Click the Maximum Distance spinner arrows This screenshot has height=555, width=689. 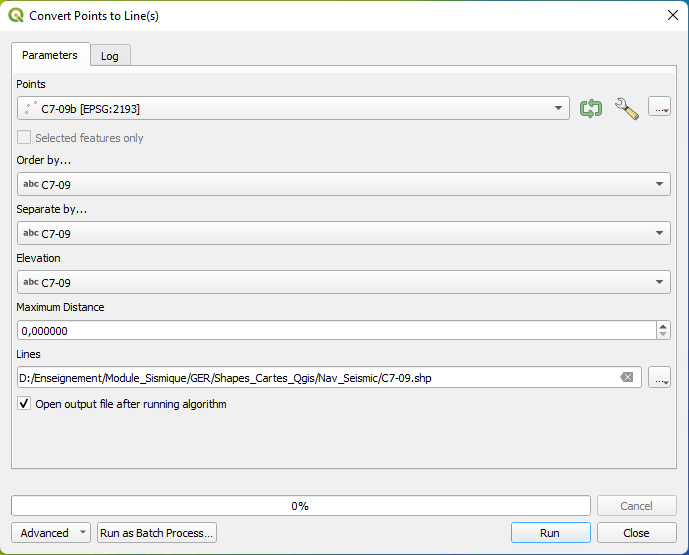(x=663, y=330)
